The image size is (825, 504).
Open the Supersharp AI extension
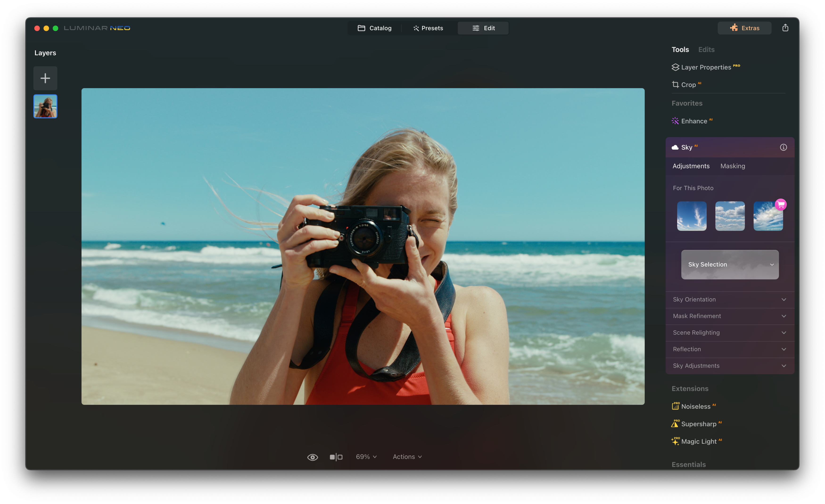[x=697, y=424]
